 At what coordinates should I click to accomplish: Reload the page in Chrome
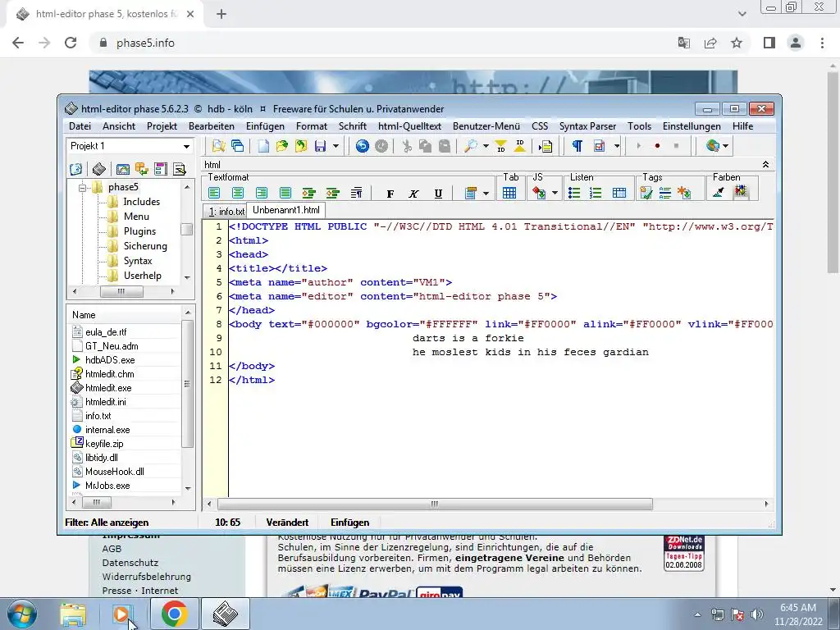pos(71,43)
